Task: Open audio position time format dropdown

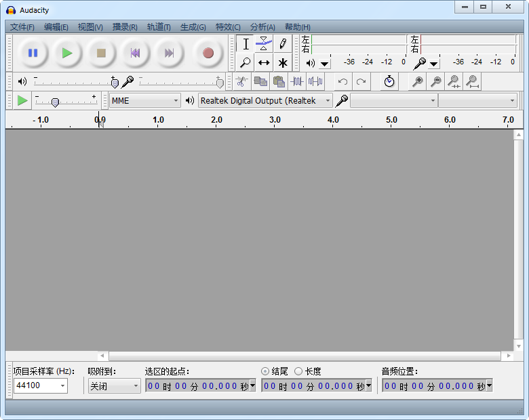Action: tap(490, 385)
